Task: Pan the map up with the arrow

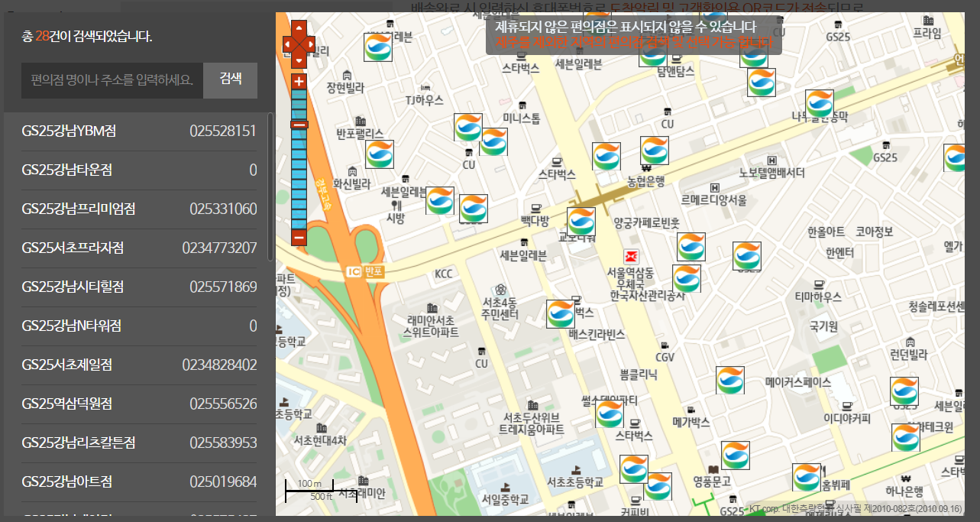Action: coord(299,29)
